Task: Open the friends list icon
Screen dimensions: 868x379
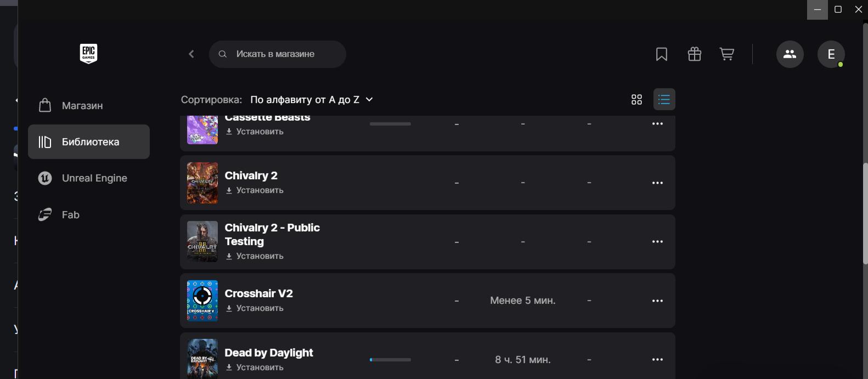Action: click(790, 54)
